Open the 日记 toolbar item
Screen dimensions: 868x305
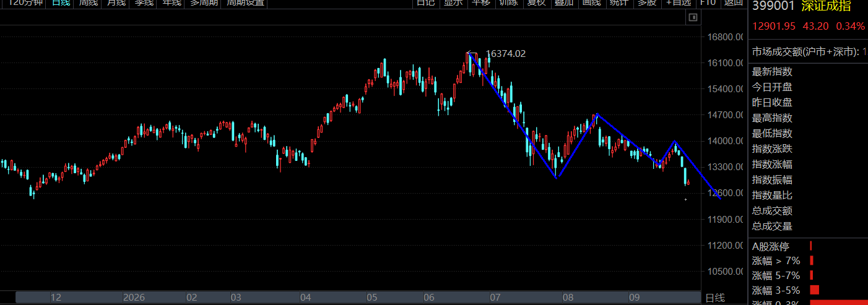425,2
